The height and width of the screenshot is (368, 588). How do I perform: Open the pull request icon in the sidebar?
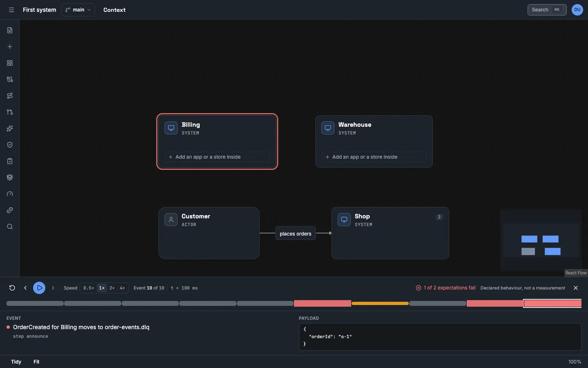tap(10, 112)
